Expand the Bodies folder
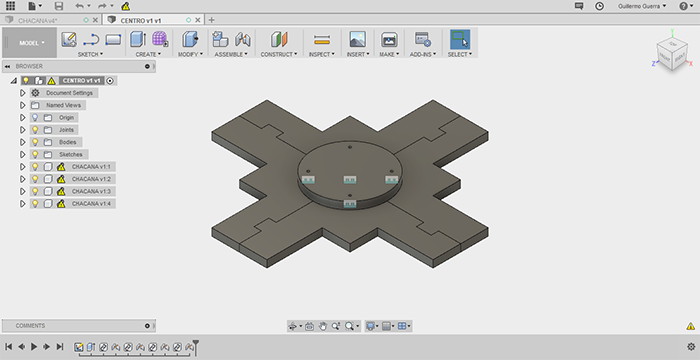Viewport: 700px width, 360px height. tap(22, 142)
